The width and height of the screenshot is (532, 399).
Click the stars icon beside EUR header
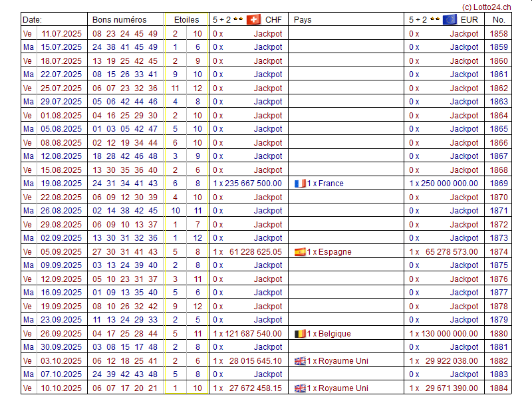(x=434, y=20)
